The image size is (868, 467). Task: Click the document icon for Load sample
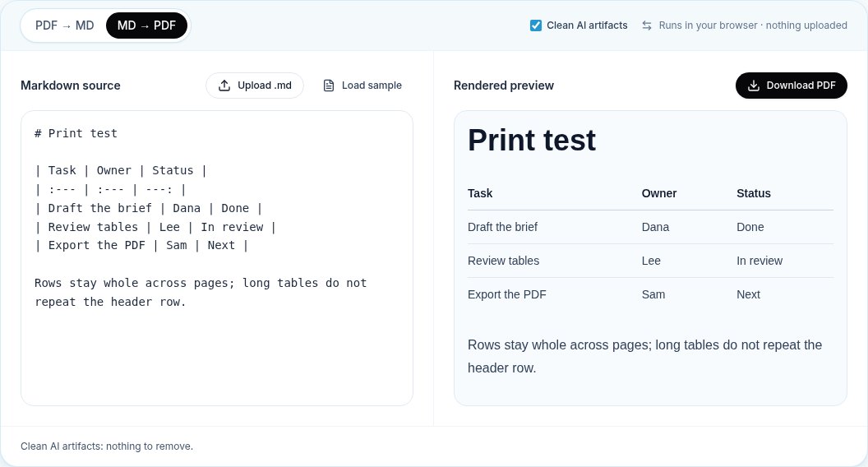coord(329,86)
